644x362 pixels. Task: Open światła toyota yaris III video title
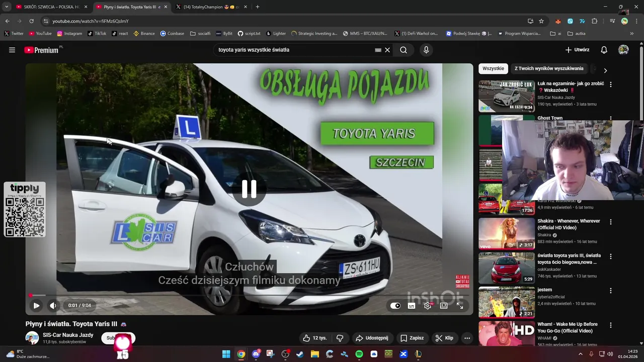(x=569, y=259)
